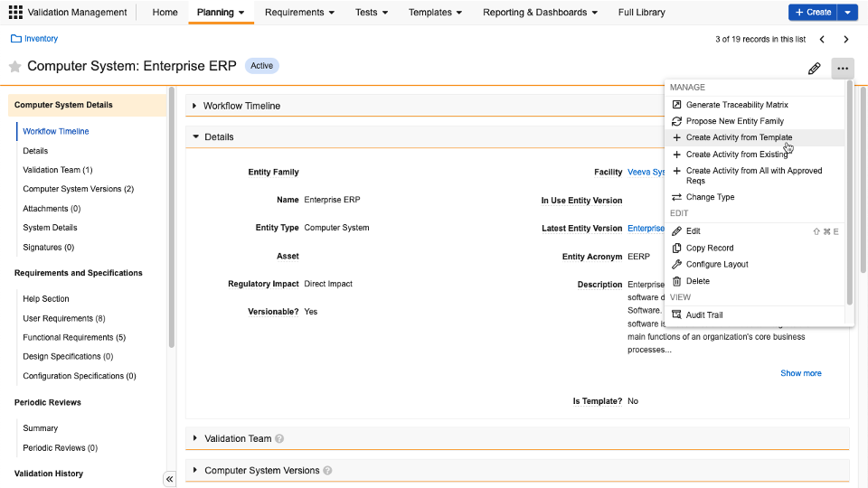The height and width of the screenshot is (488, 868).
Task: Collapse the Details section
Action: 195,137
